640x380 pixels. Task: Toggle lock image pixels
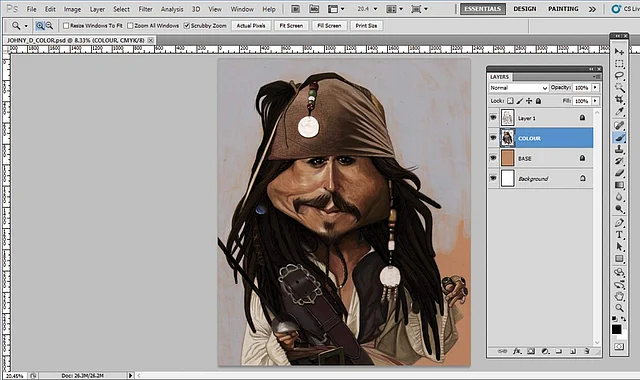click(x=520, y=101)
